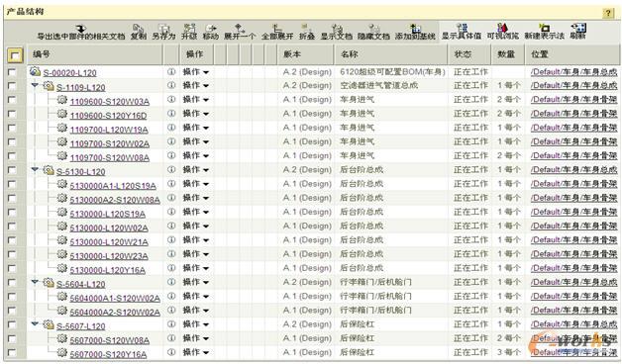Open 操作 dropdown for row 1109600-S120W03A
The height and width of the screenshot is (364, 622).
click(x=195, y=100)
